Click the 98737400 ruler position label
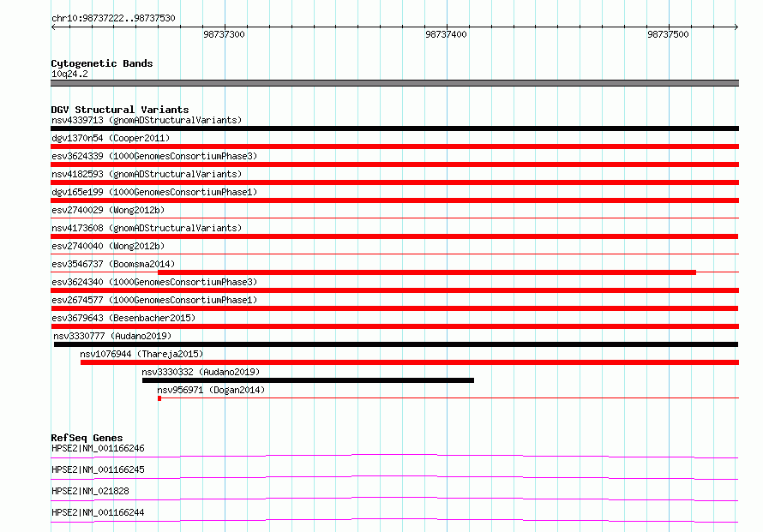The height and width of the screenshot is (532, 763). 446,34
